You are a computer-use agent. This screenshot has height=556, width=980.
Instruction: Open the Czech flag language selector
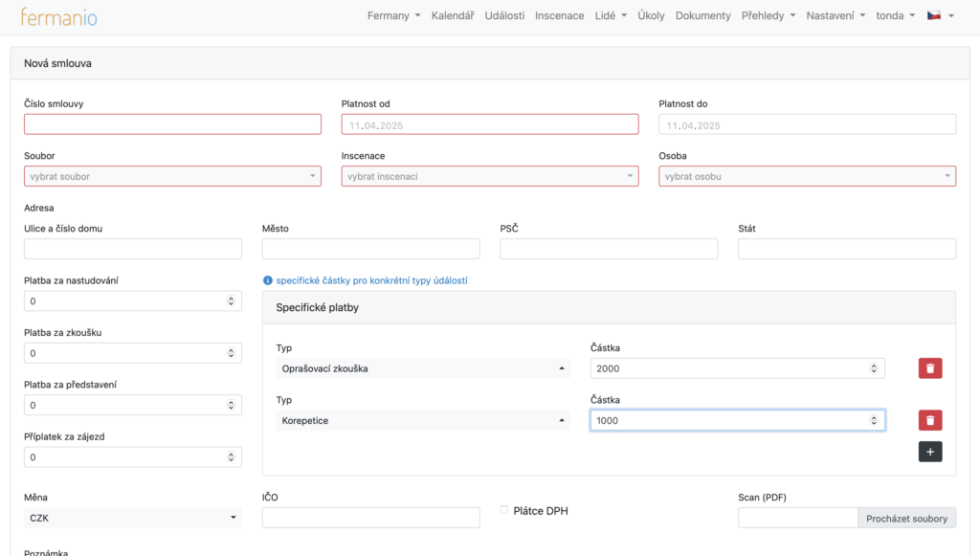(941, 15)
